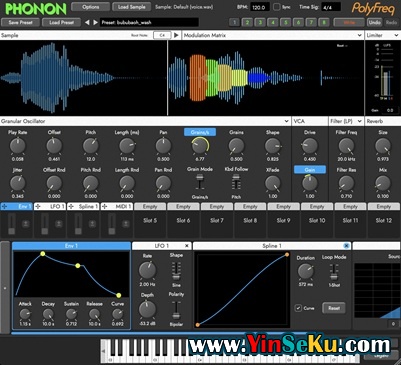
Task: Click the move handle icon on Spline 1 slot
Action: pos(71,207)
